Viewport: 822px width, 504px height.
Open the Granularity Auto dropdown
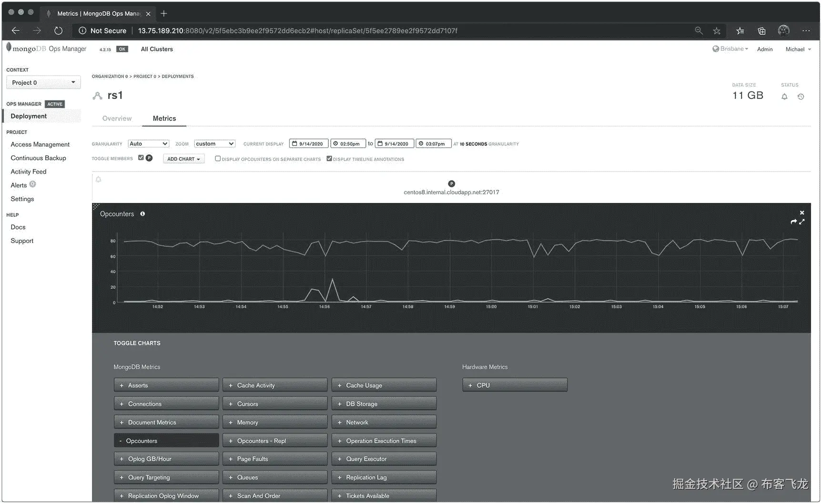pos(149,144)
